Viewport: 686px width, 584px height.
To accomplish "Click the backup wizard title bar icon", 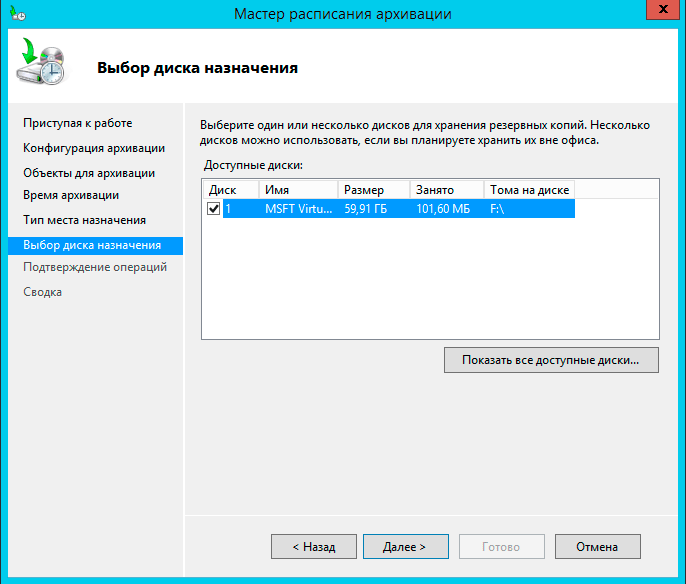I will point(18,14).
